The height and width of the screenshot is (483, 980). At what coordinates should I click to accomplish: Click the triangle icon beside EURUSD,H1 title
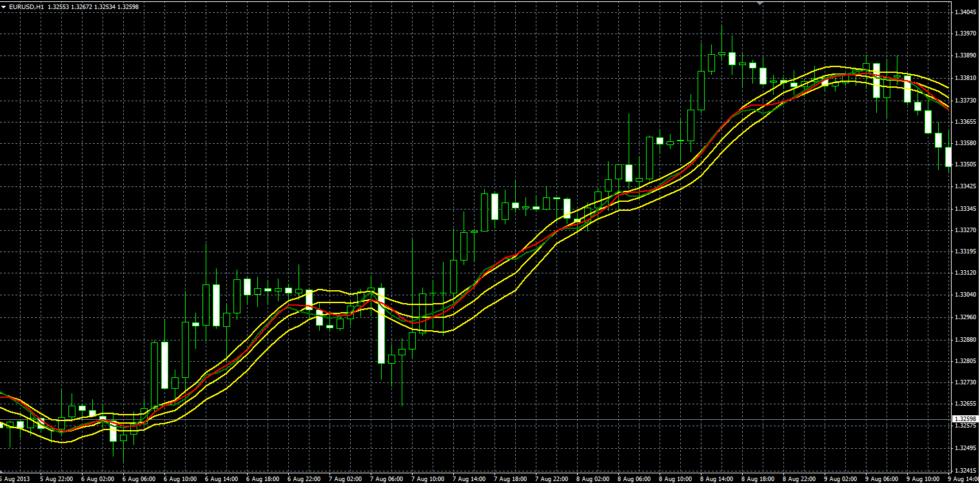pos(3,6)
